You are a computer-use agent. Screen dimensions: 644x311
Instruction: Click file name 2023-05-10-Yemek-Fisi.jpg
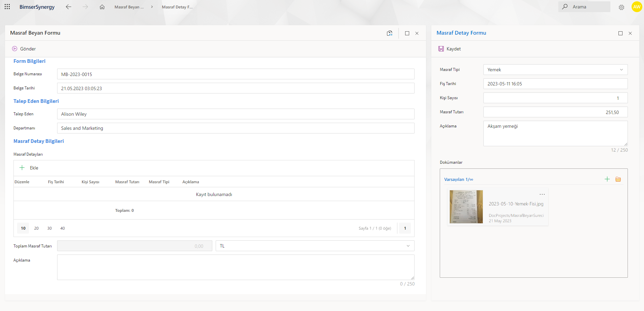click(516, 204)
